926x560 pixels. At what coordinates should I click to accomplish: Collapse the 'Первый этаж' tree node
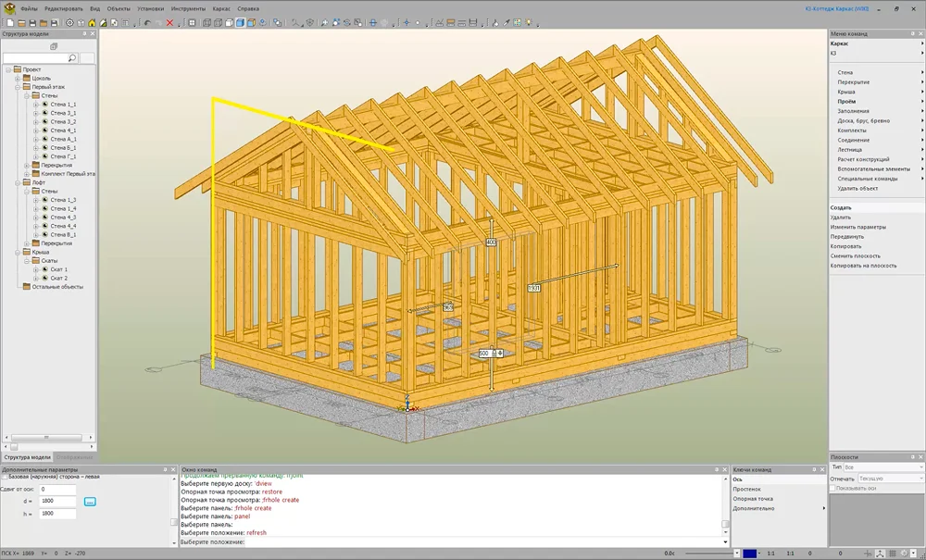coord(17,87)
